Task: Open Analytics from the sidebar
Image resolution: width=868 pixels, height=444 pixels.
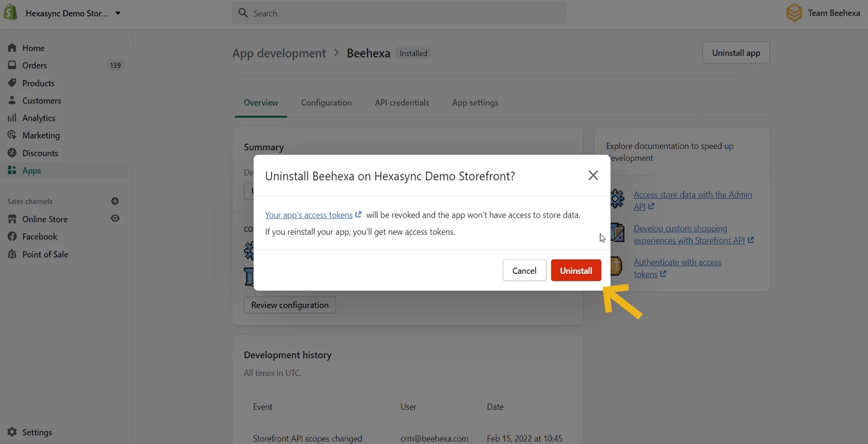Action: (39, 118)
